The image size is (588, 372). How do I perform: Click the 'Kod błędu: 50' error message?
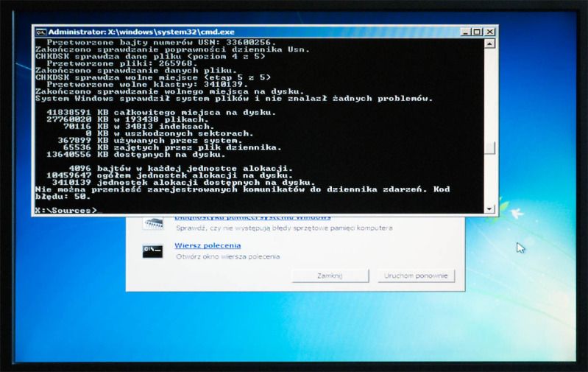tap(242, 192)
